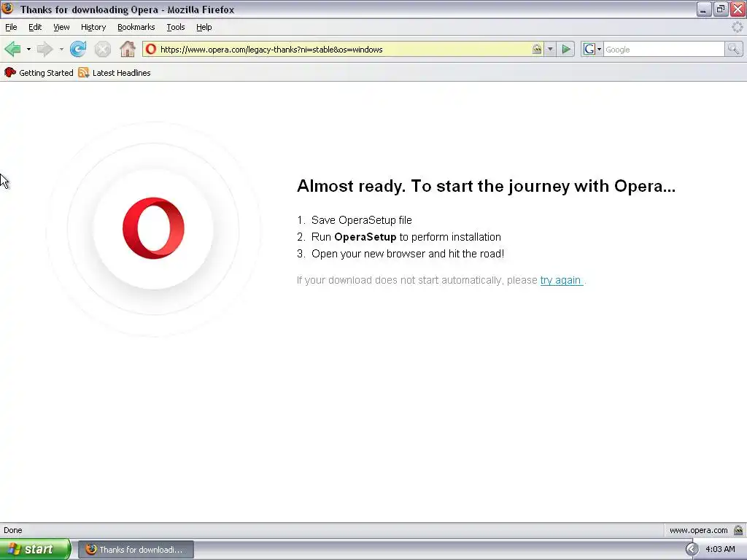Close the Firefox window
Viewport: 747px width, 560px height.
tap(738, 9)
